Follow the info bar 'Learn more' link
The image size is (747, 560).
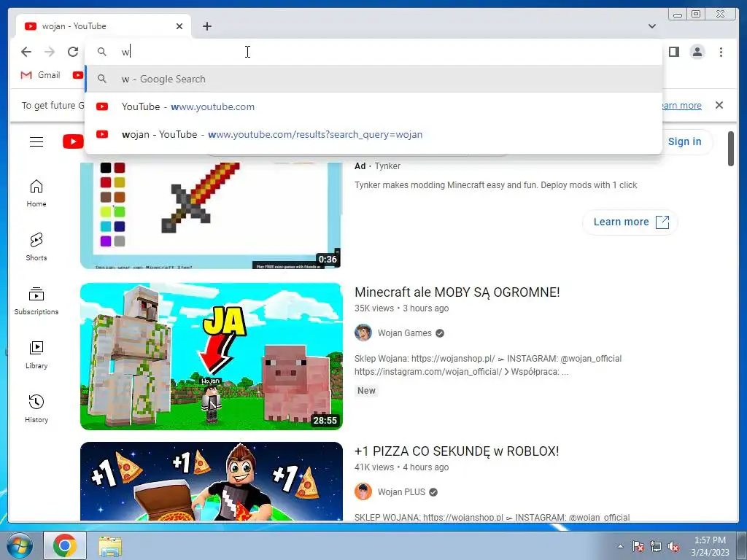click(682, 105)
